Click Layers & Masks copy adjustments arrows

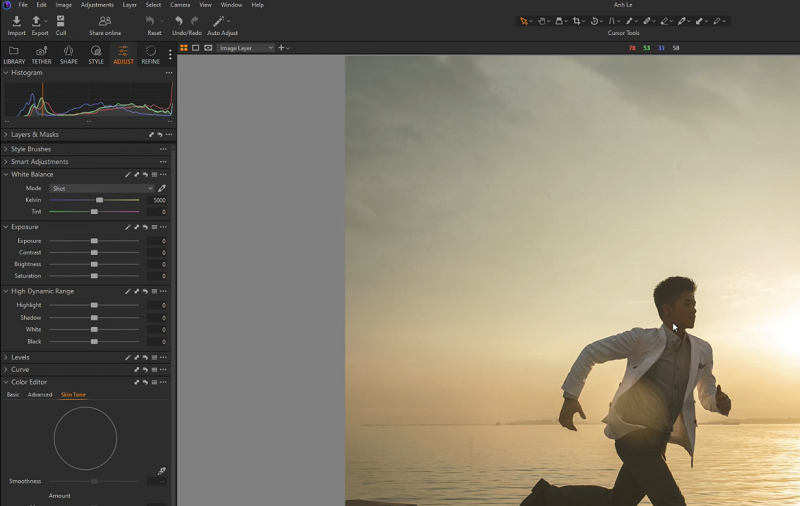coord(152,135)
